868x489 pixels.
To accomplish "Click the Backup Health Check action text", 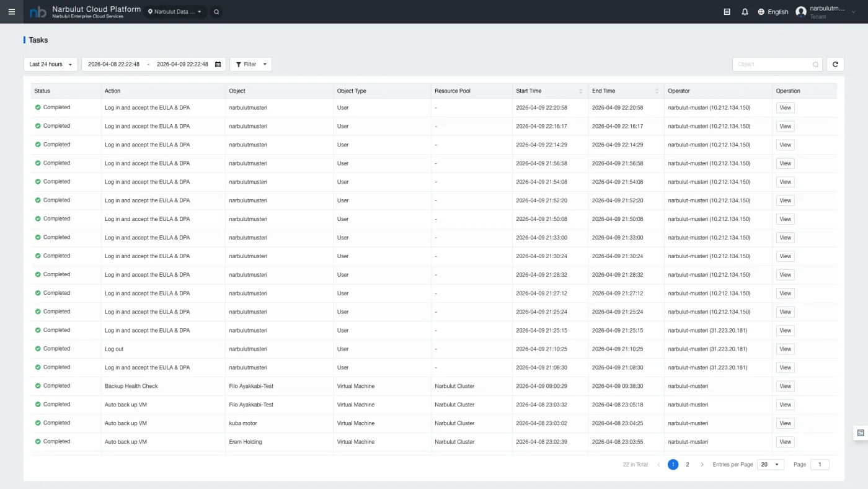I will (x=131, y=386).
